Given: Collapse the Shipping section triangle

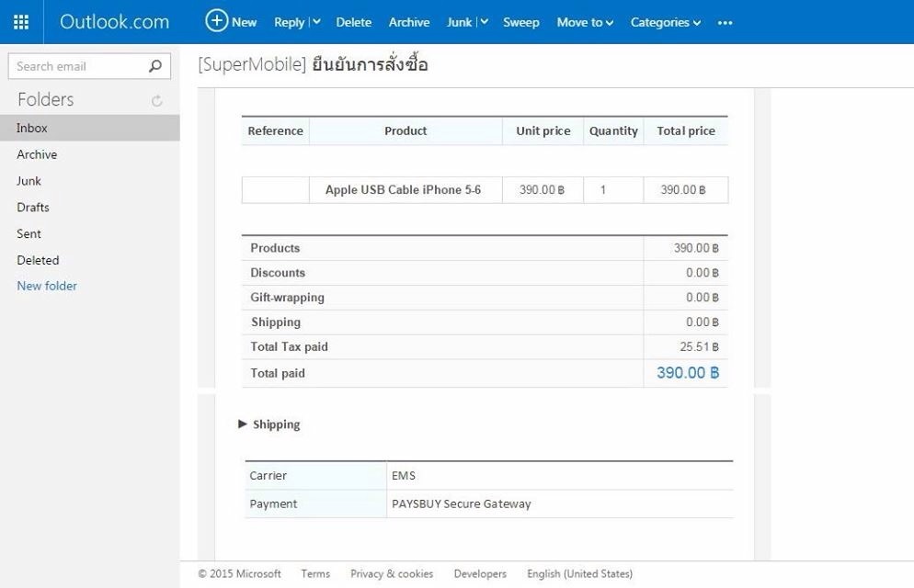Looking at the screenshot, I should pos(243,424).
